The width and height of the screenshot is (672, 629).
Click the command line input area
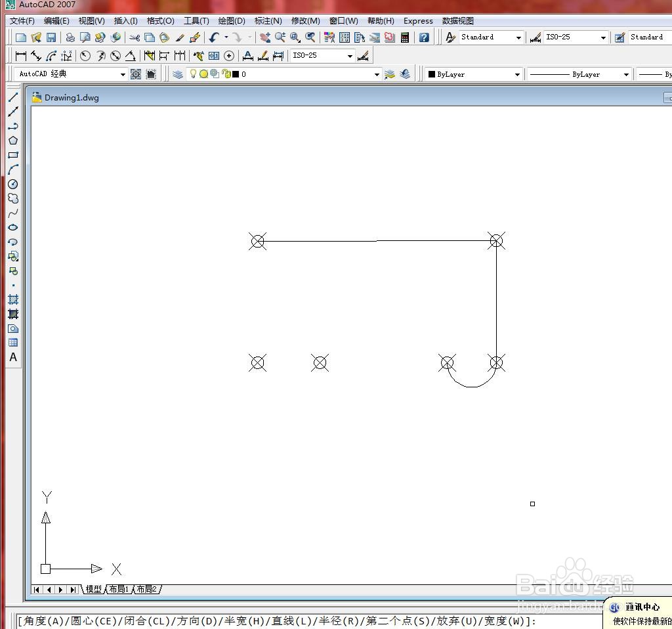[308, 620]
